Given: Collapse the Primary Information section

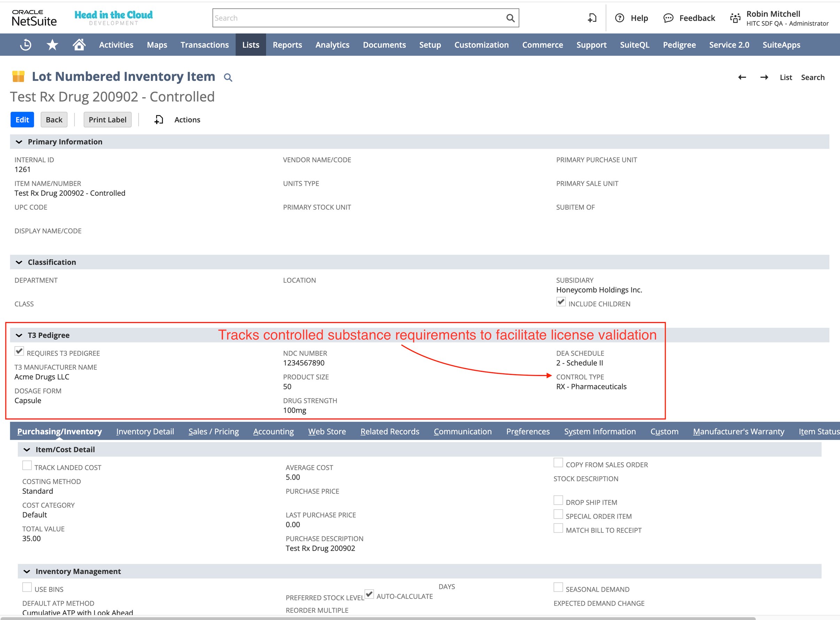Looking at the screenshot, I should click(19, 142).
